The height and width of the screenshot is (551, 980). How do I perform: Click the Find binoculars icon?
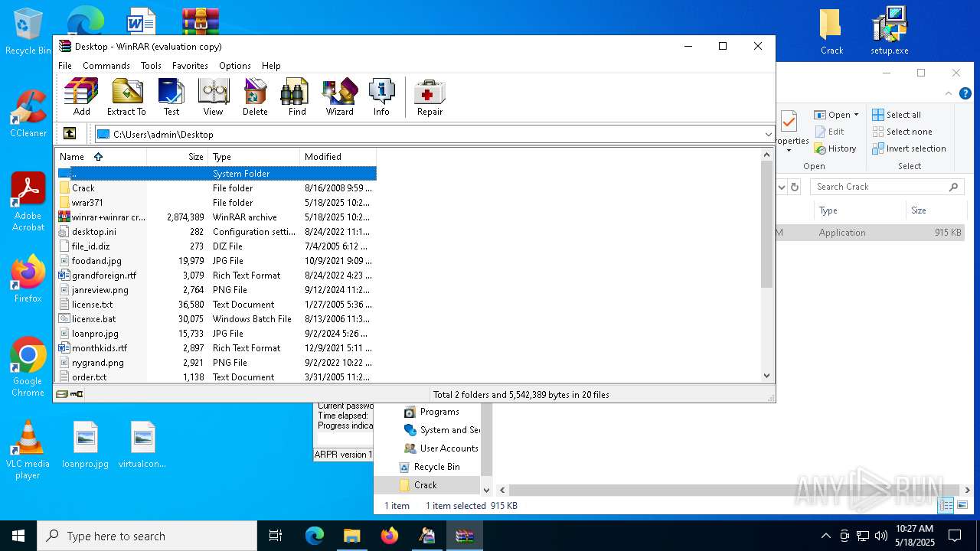(x=297, y=97)
